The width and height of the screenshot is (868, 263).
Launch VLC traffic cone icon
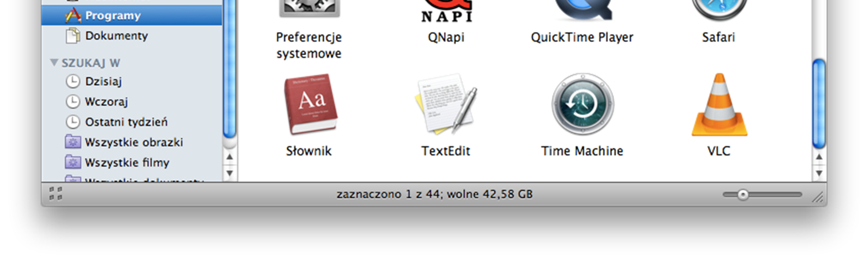click(719, 104)
